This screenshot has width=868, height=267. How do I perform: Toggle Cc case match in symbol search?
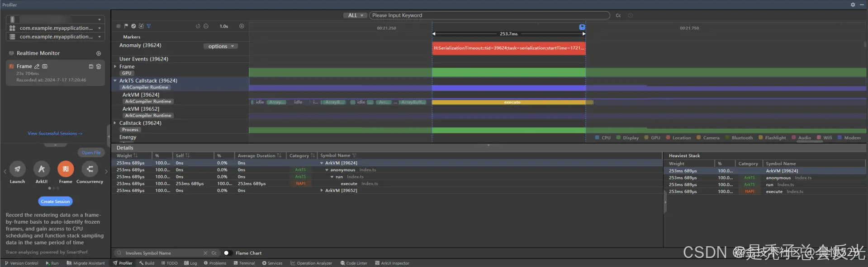pos(214,253)
